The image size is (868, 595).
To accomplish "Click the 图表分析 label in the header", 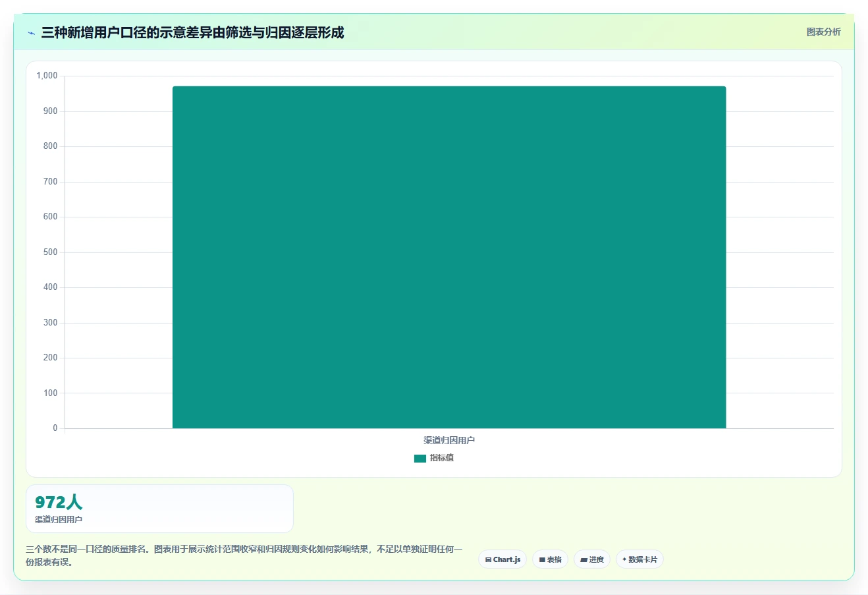I will coord(823,32).
